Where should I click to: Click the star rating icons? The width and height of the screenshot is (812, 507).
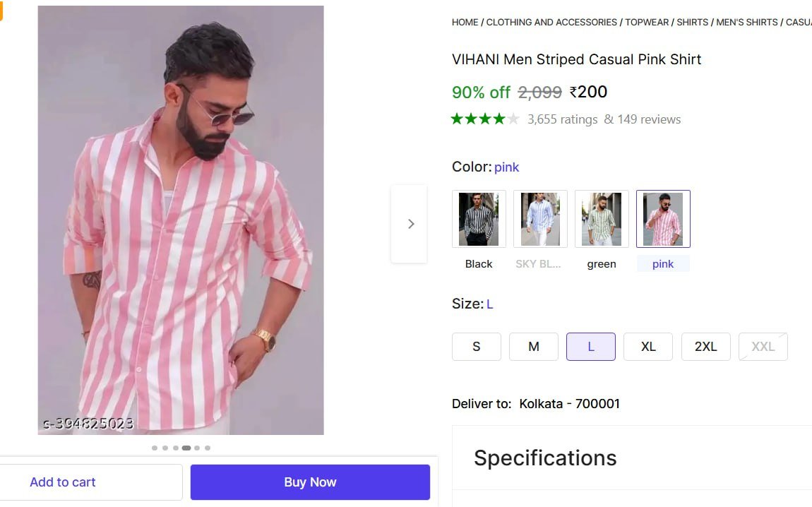(x=485, y=119)
